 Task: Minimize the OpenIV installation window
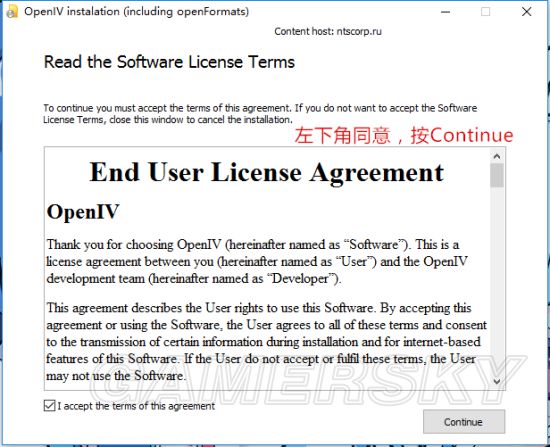tap(445, 12)
